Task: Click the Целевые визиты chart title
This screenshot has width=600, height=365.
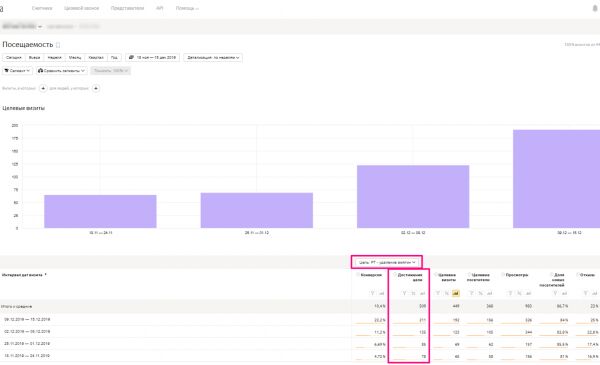Action: (24, 108)
